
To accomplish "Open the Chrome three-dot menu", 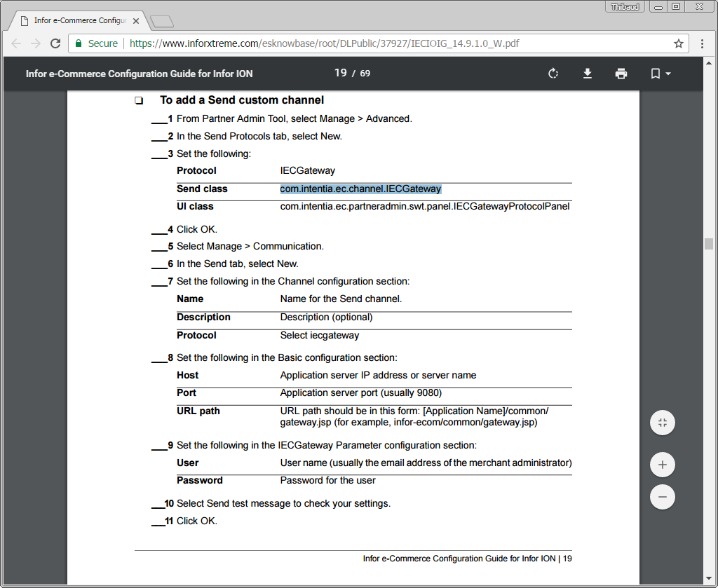I will coord(703,43).
